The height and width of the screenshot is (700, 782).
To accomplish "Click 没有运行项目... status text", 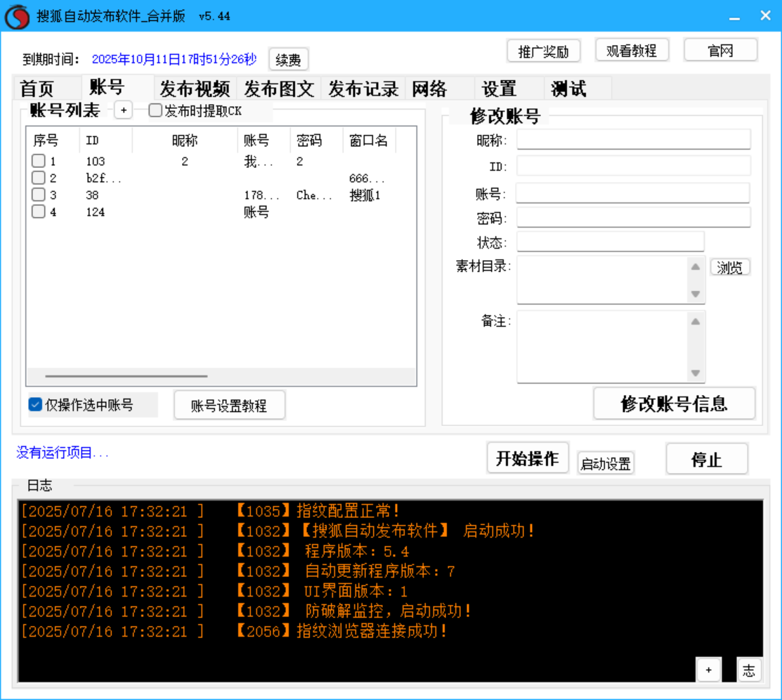I will pos(63,453).
